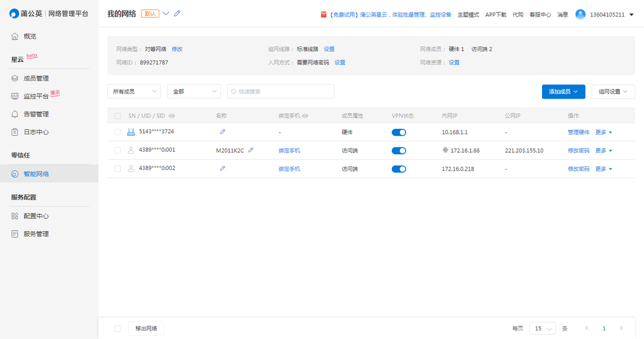Open 配置中心 grid icon
This screenshot has width=644, height=339.
pos(15,216)
